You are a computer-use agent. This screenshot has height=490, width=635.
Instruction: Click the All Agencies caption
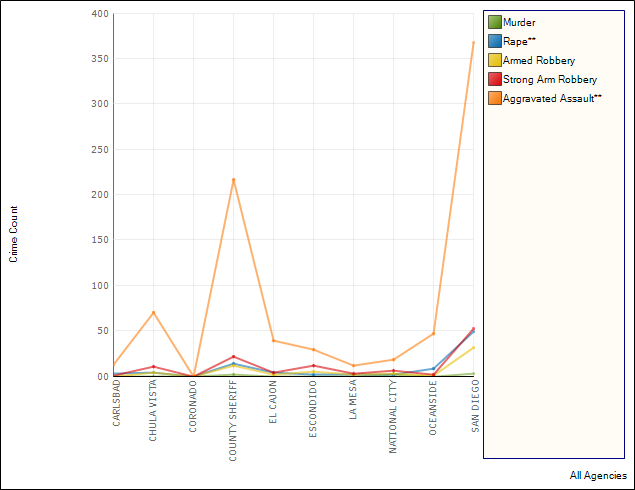point(598,476)
